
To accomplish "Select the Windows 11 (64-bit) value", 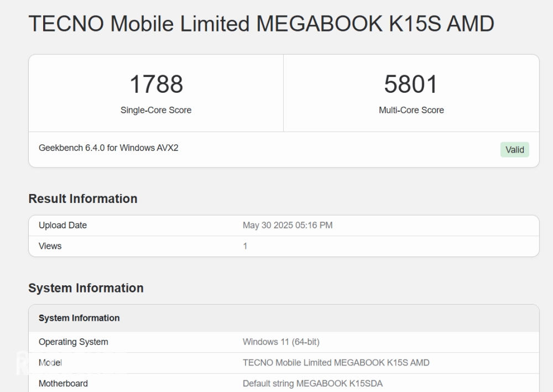I will click(x=281, y=342).
